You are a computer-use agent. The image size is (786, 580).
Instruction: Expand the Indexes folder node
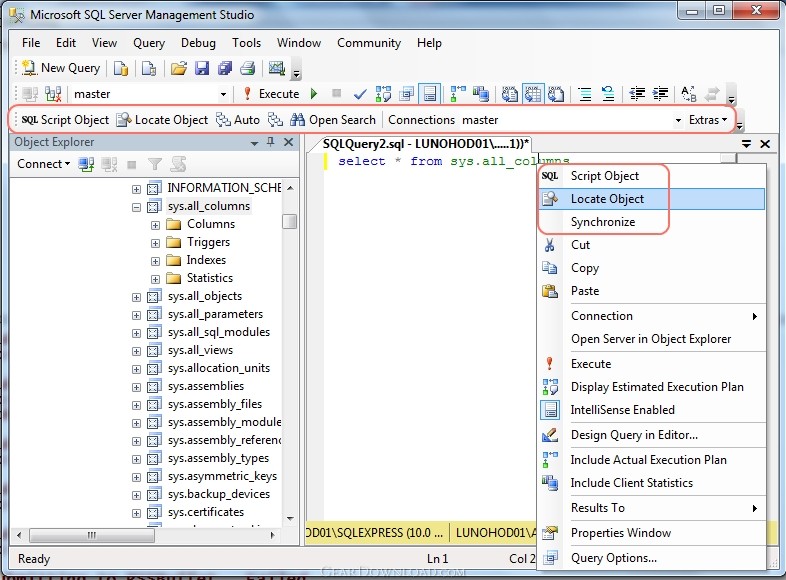(155, 261)
